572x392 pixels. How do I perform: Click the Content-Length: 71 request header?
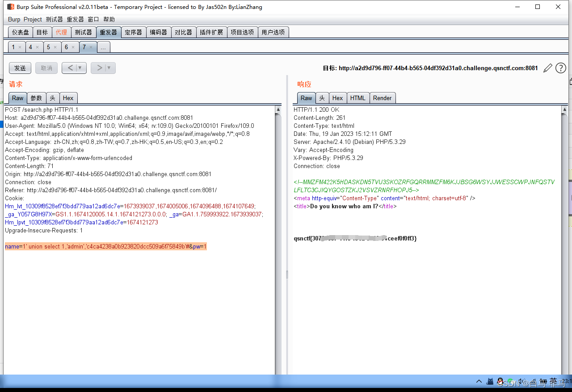[29, 166]
